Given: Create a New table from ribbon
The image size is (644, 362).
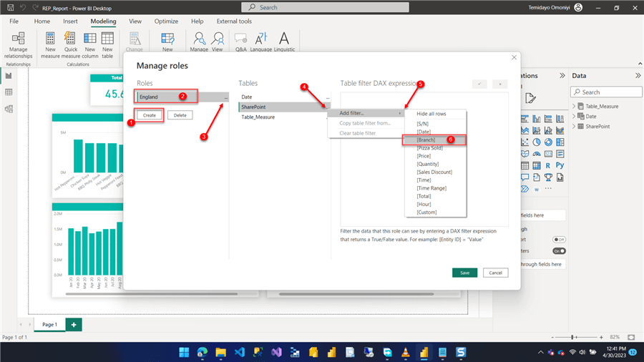Looking at the screenshot, I should [x=107, y=45].
